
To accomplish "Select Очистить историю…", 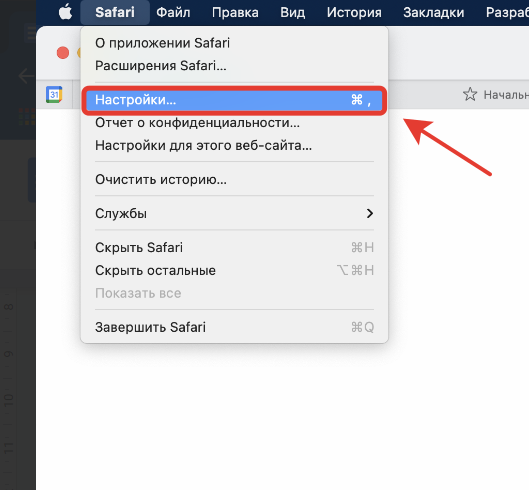I will click(x=234, y=180).
